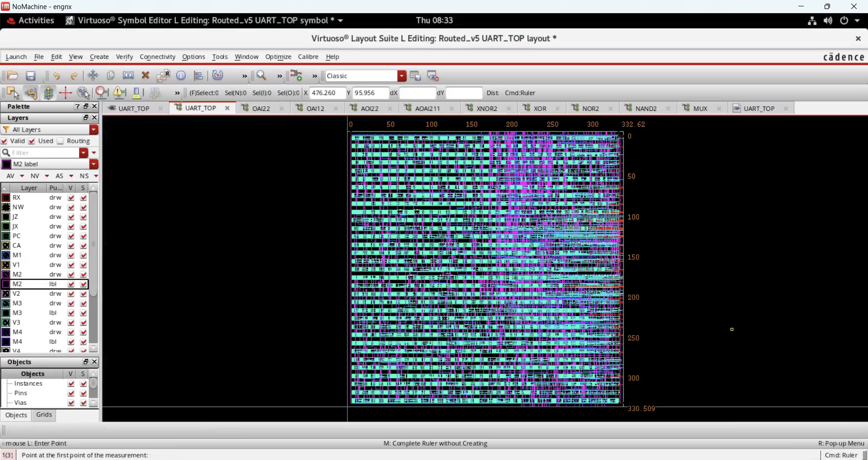
Task: Click the Save floppy disk icon
Action: pos(31,76)
